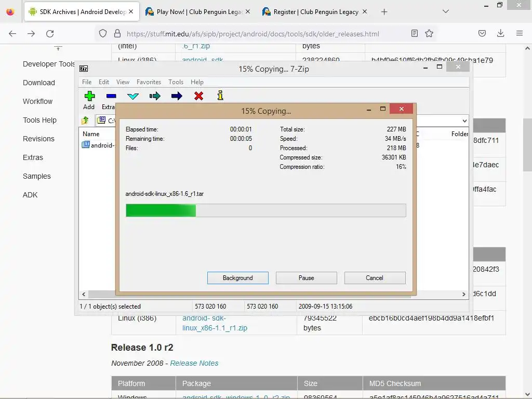Open View menu in 7-Zip
The height and width of the screenshot is (399, 532).
[123, 82]
